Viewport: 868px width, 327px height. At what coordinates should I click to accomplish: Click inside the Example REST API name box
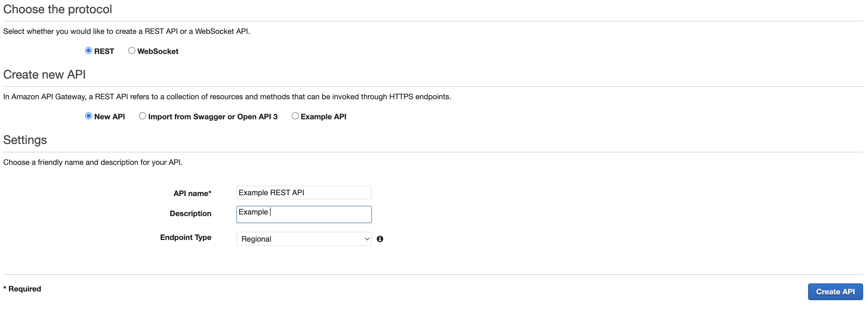[x=303, y=192]
